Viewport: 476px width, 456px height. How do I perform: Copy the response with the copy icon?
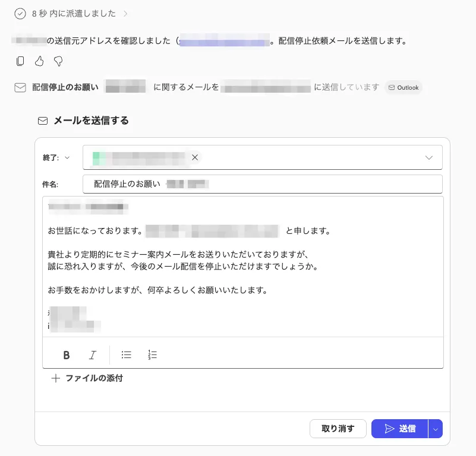20,61
